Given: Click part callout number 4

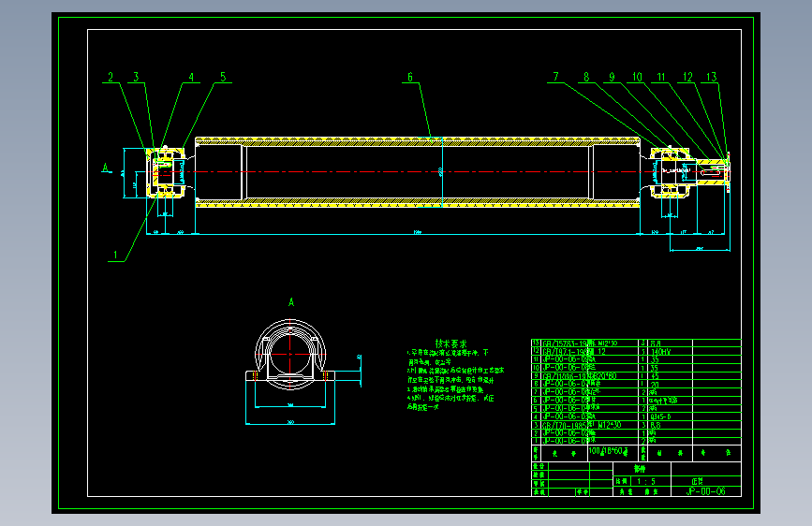Looking at the screenshot, I should point(191,77).
